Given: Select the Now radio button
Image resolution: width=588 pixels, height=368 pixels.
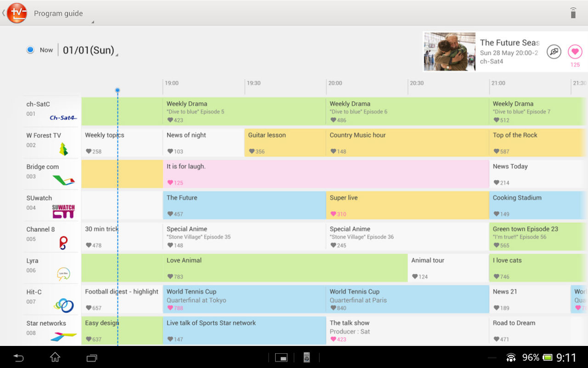Looking at the screenshot, I should (30, 50).
